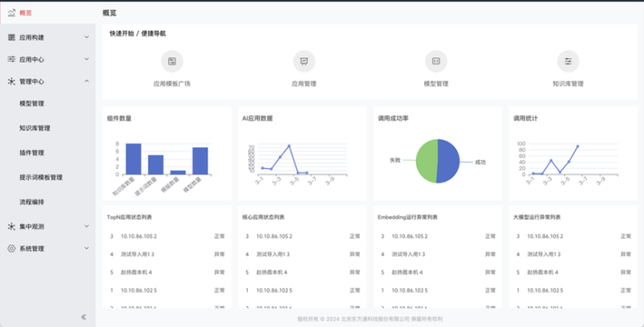Click the 系统管理 gear icon
The width and height of the screenshot is (644, 327).
(11, 249)
